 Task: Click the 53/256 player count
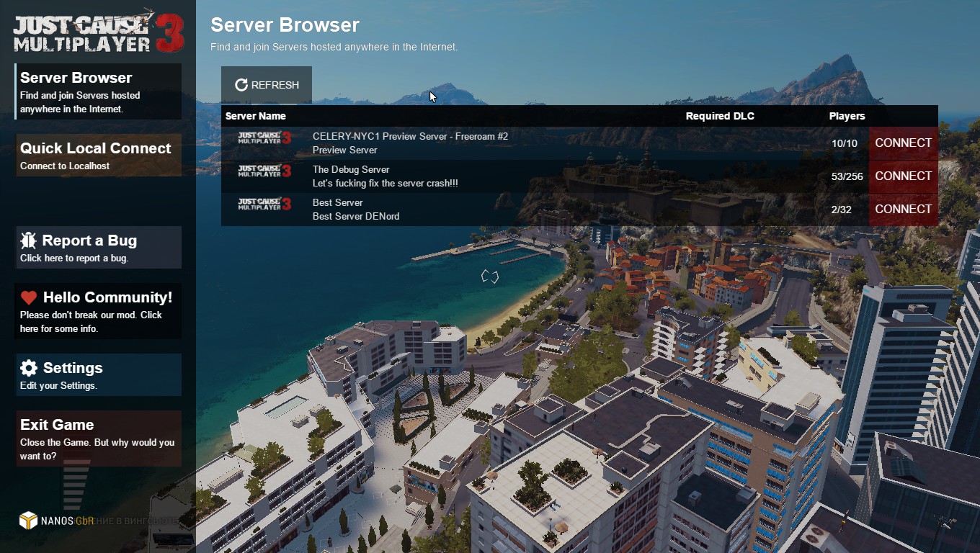[847, 176]
